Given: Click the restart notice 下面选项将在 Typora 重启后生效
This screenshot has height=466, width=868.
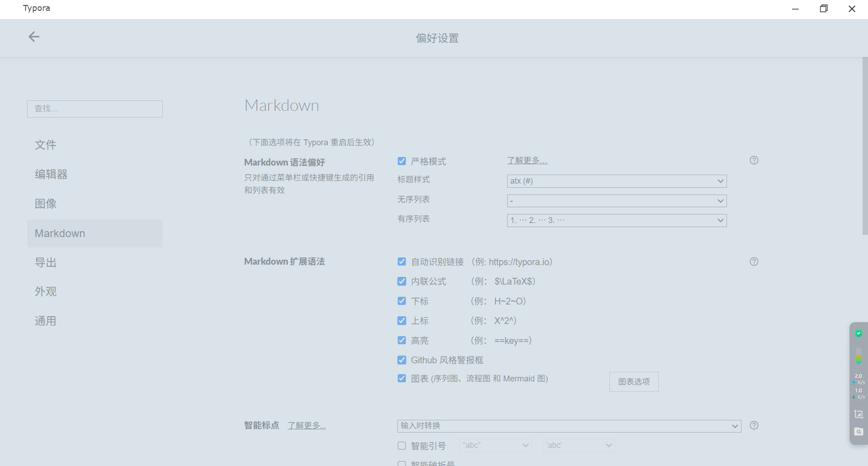Looking at the screenshot, I should (x=311, y=143).
